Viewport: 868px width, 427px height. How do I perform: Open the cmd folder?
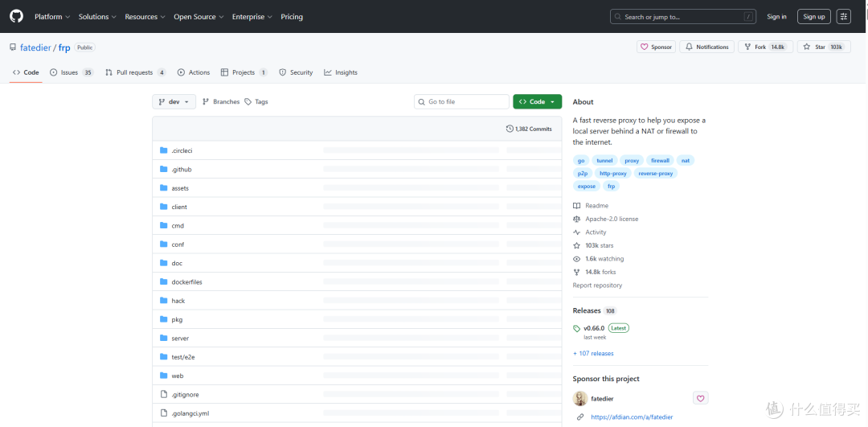(178, 226)
